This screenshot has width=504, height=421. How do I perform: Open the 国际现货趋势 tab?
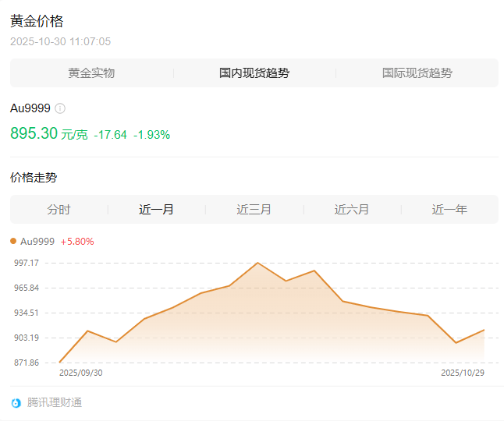click(417, 73)
